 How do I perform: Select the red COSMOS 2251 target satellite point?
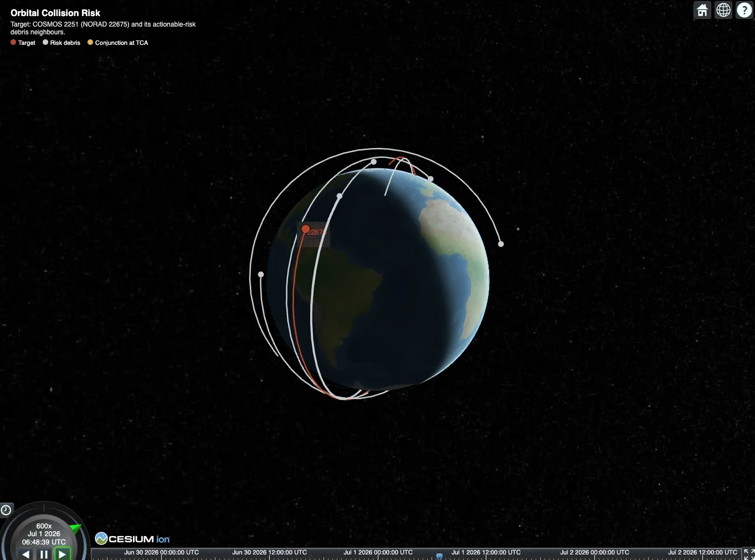click(305, 229)
